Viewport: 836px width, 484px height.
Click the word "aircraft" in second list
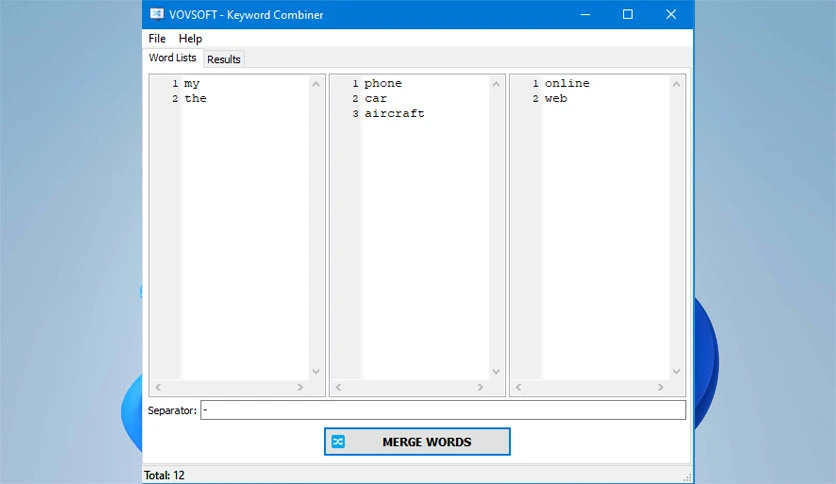click(395, 113)
